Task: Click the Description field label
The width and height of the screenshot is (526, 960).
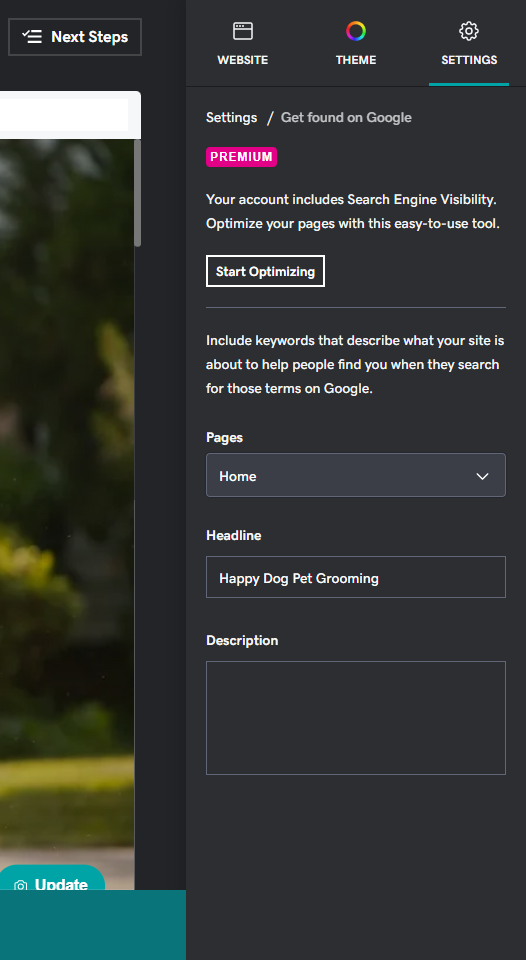Action: pos(242,640)
